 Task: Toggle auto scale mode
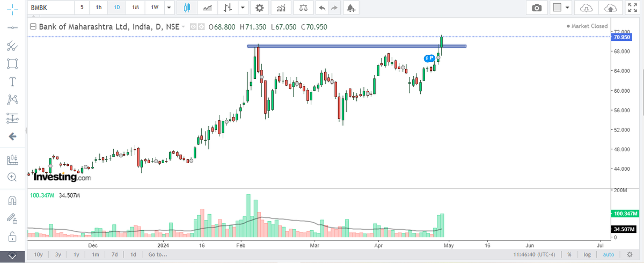point(608,254)
